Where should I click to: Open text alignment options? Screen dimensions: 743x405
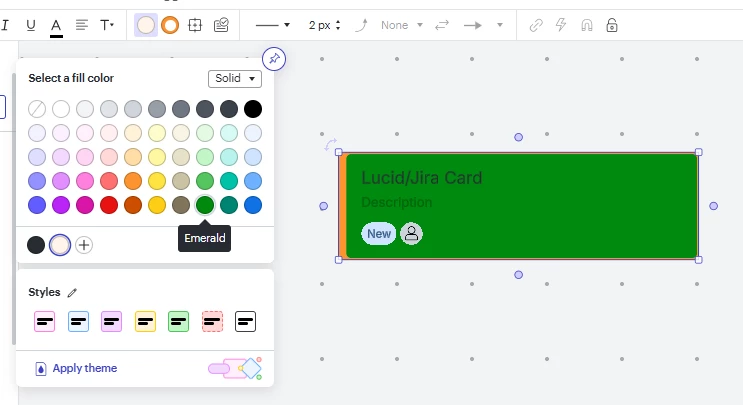click(82, 25)
